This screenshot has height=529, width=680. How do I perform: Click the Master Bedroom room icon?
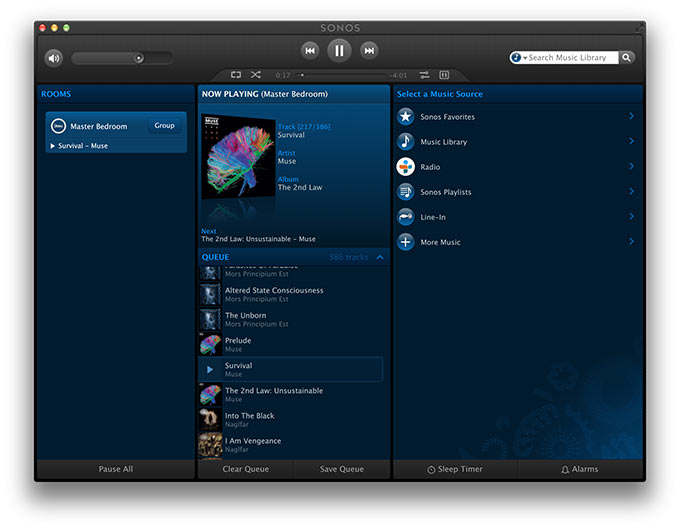pyautogui.click(x=59, y=126)
